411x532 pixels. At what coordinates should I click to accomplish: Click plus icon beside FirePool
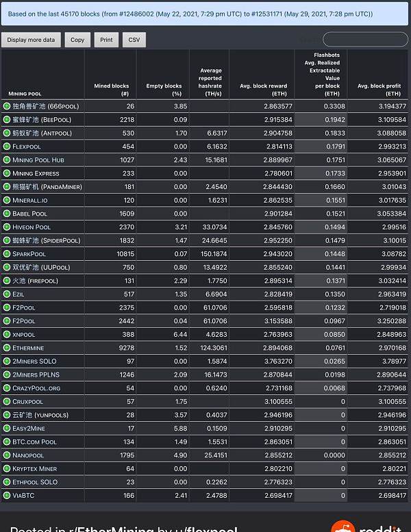click(x=7, y=281)
